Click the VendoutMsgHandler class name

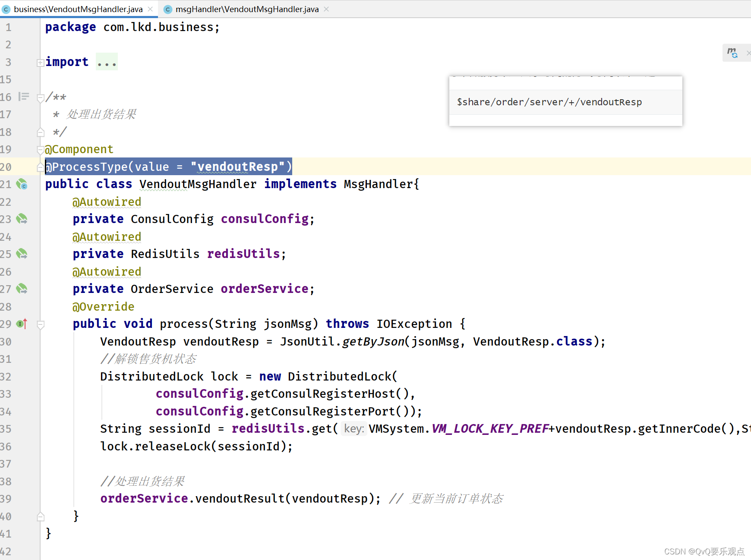pyautogui.click(x=198, y=184)
